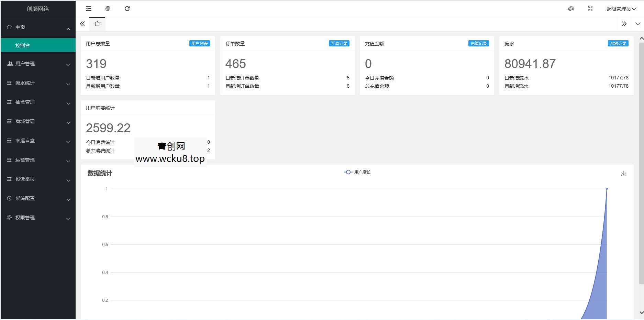Enter fullscreen mode with expand icon
This screenshot has height=320, width=644.
click(x=590, y=9)
